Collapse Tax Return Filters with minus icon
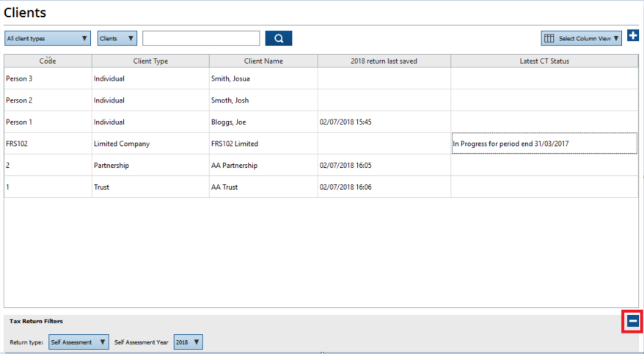Image resolution: width=644 pixels, height=354 pixels. (x=632, y=321)
